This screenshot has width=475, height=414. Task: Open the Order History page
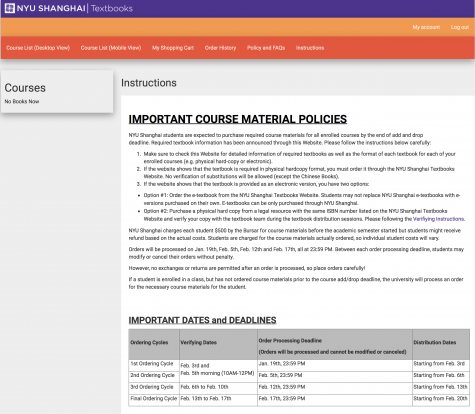(220, 48)
